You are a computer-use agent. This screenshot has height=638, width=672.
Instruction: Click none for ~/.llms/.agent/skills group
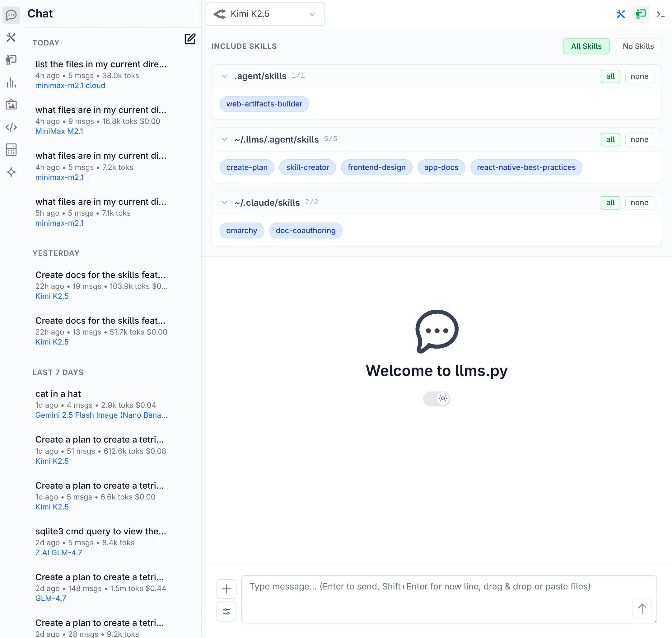point(639,139)
